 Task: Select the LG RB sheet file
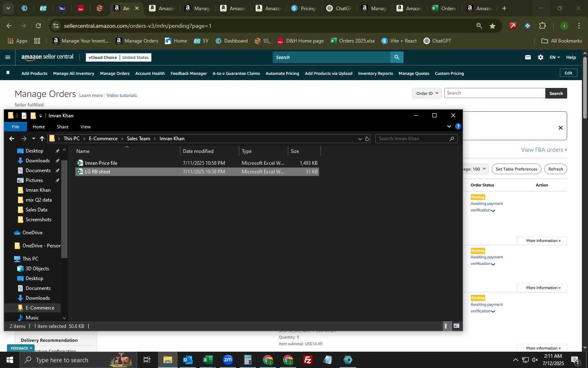(x=197, y=172)
